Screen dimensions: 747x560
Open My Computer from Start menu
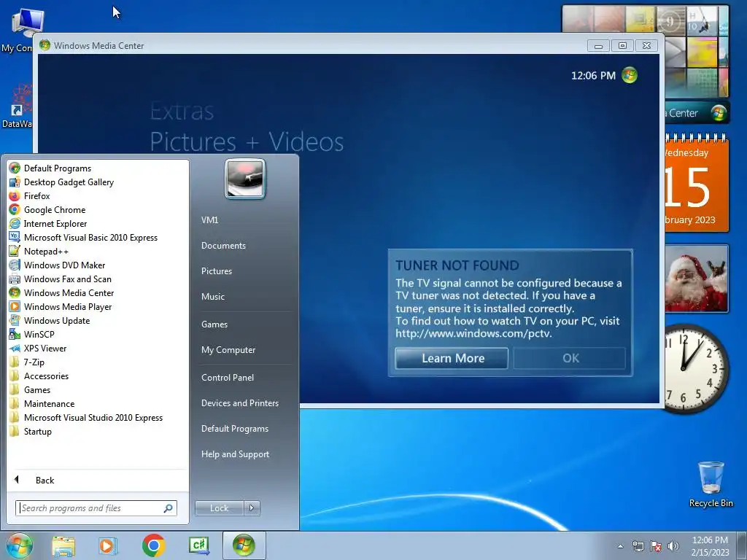click(228, 350)
